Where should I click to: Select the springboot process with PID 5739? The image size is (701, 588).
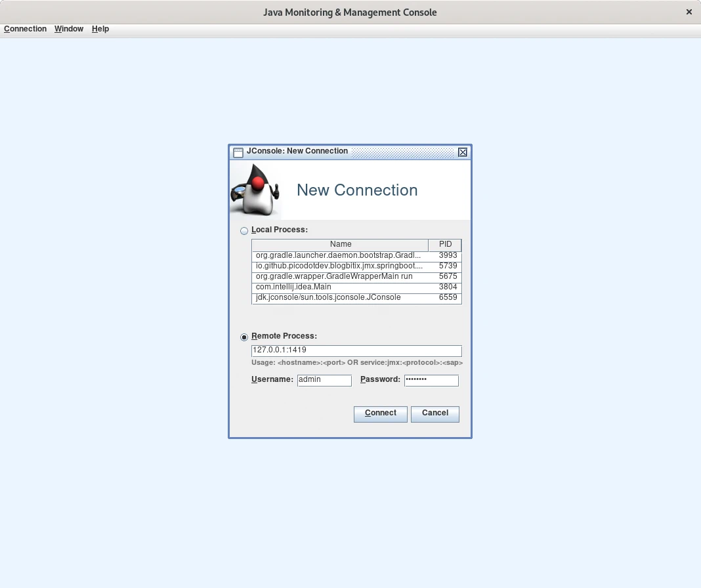[x=340, y=266]
